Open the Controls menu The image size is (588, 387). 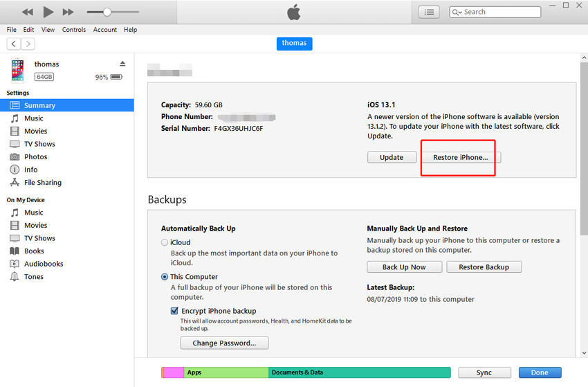pos(74,30)
